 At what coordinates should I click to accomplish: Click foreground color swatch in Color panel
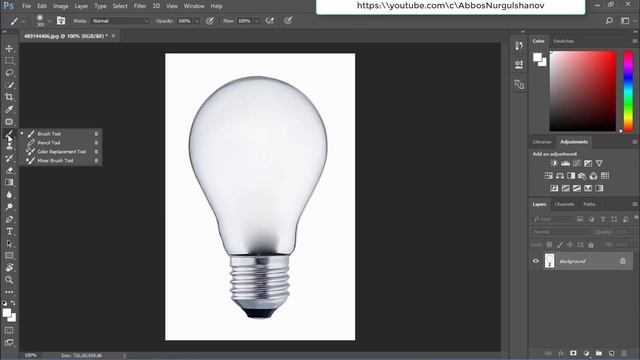[538, 58]
